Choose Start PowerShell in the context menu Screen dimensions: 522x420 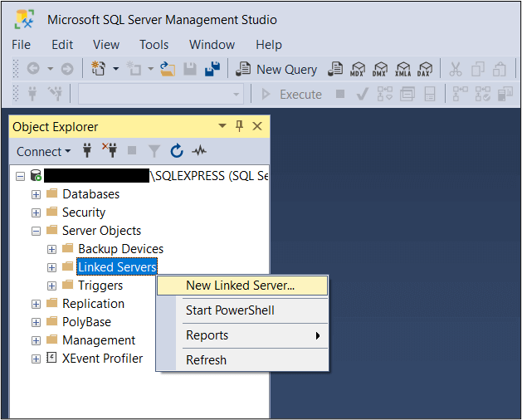(x=230, y=310)
